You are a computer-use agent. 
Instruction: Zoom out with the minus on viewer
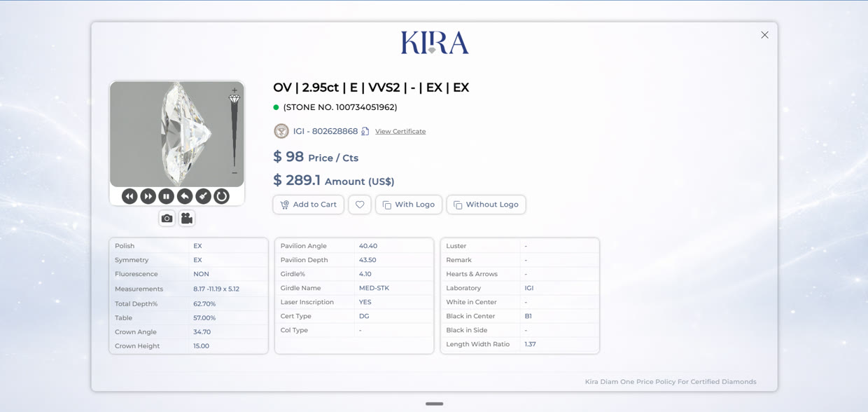[234, 173]
